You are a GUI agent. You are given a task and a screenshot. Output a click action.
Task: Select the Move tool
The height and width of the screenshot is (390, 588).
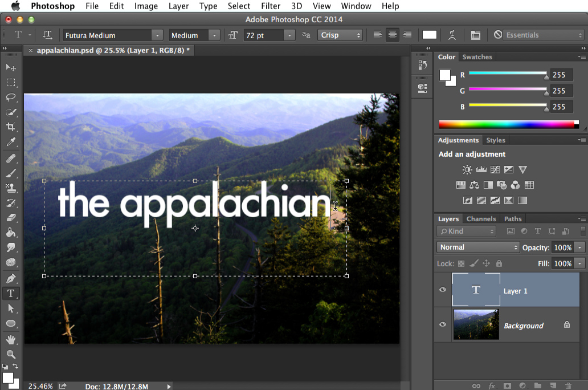click(11, 67)
